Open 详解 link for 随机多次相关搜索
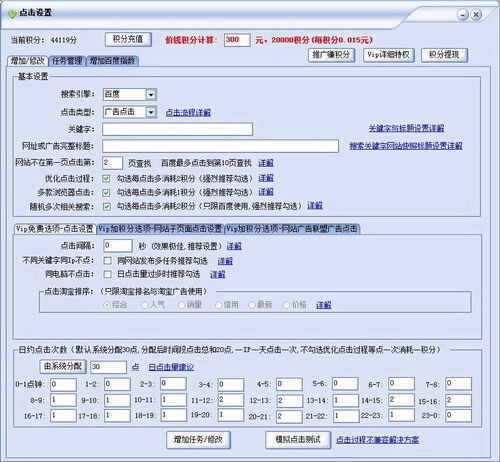500x462 pixels. 315,206
